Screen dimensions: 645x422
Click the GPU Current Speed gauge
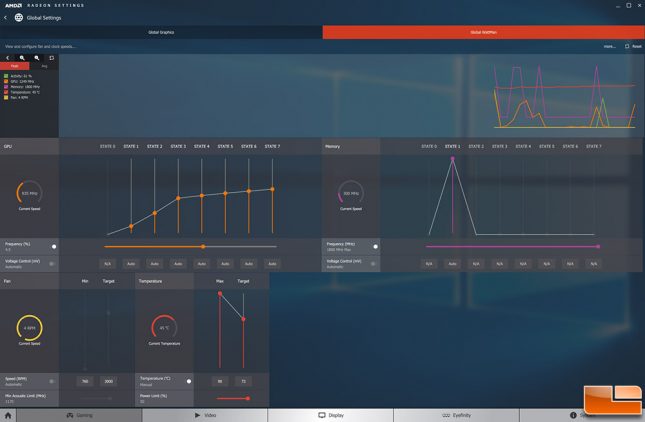[29, 193]
